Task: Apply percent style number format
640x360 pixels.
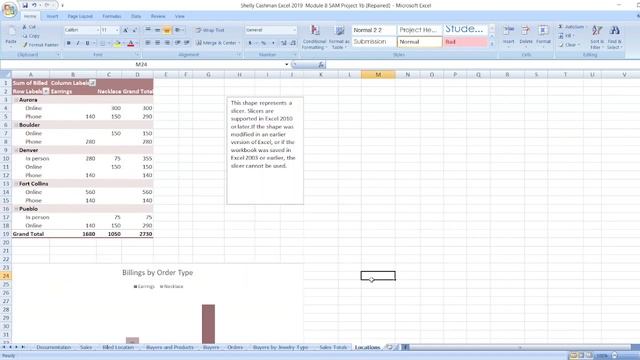Action: [x=263, y=43]
